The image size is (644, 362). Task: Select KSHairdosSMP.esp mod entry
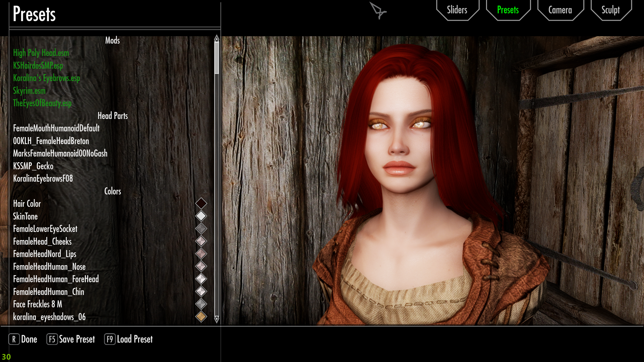[38, 65]
